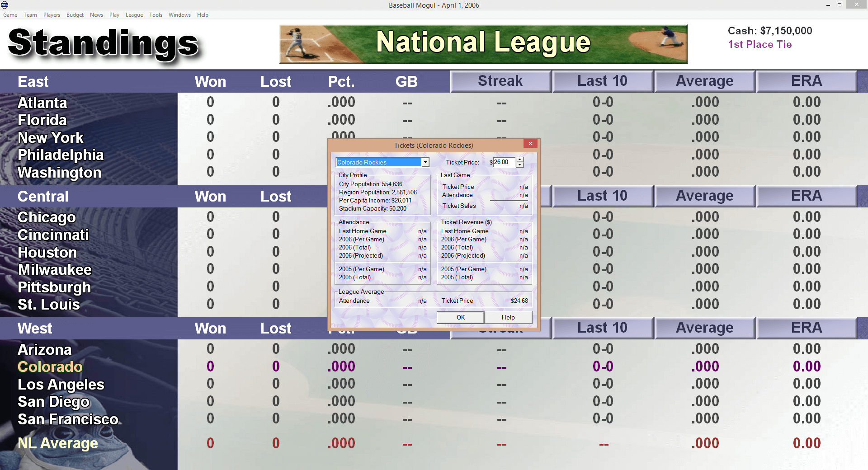Select the Milwaukee team
The image size is (868, 470).
[55, 270]
